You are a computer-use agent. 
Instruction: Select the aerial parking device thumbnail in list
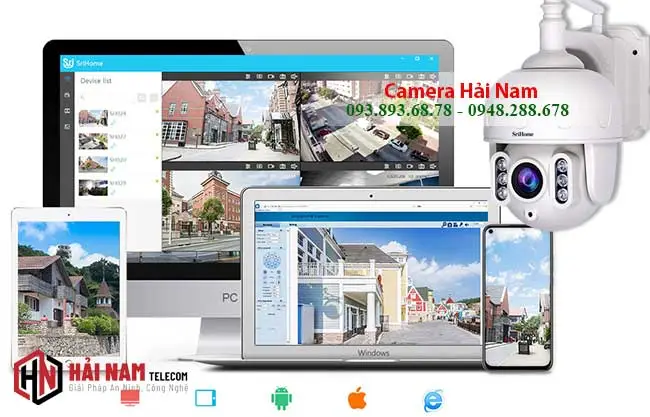[93, 141]
